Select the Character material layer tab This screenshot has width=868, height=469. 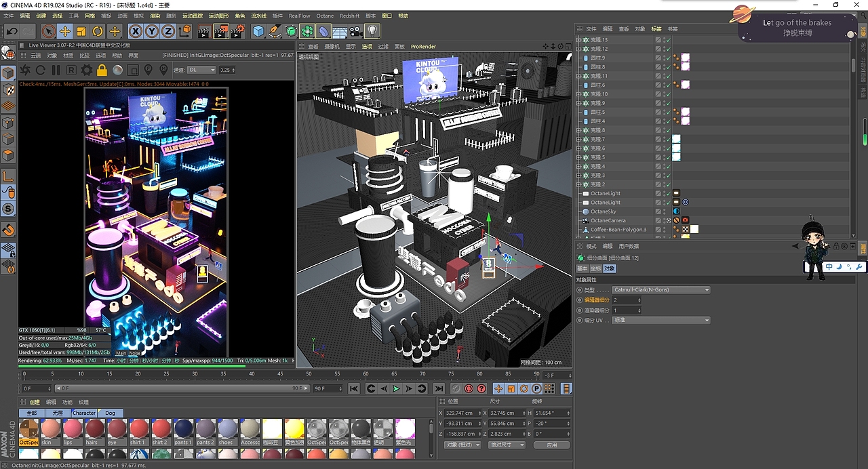[x=84, y=413]
